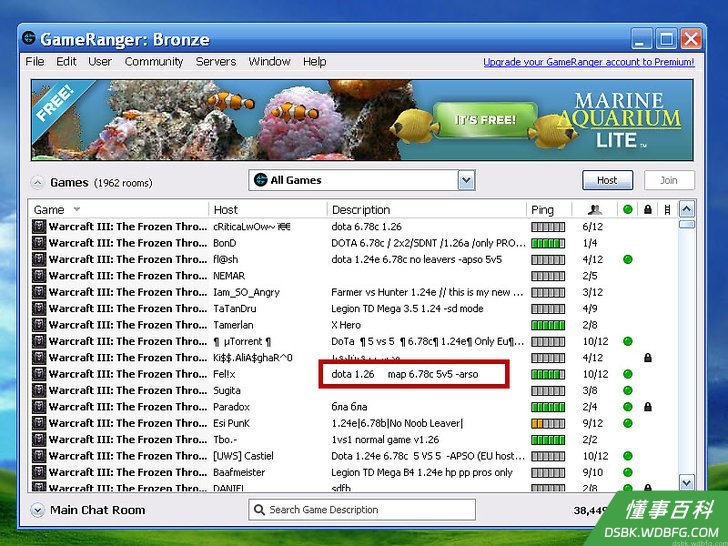Click the magnifier icon in search box
728x546 pixels.
pos(260,510)
